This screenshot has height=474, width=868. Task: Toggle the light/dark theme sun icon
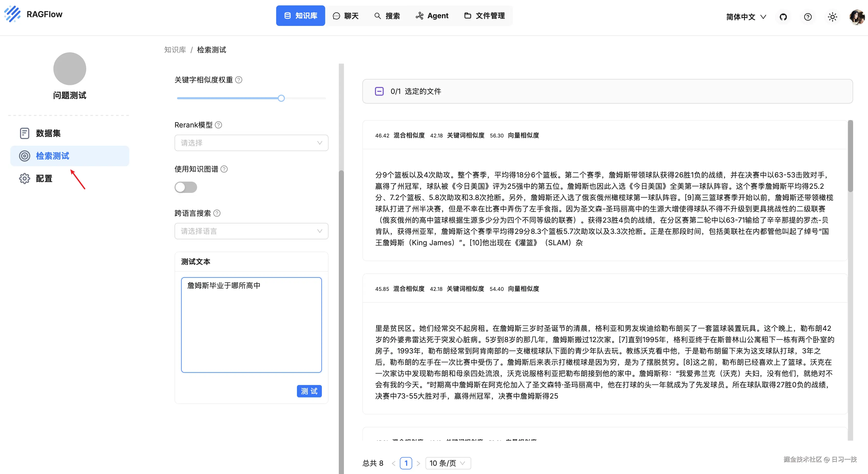(832, 17)
